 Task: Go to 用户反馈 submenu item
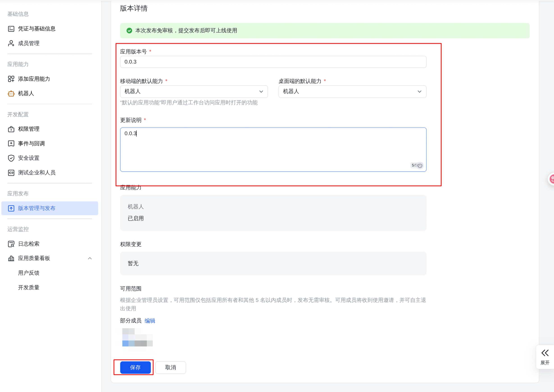[29, 273]
